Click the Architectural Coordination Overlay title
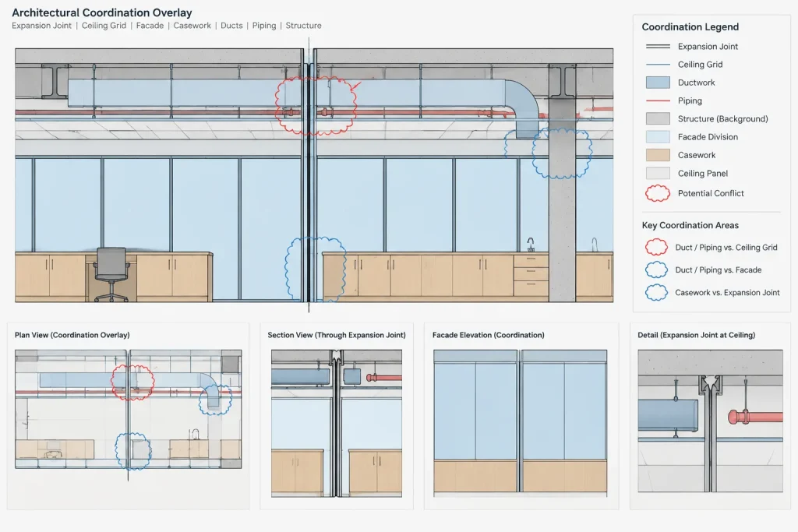The image size is (798, 532). [102, 12]
